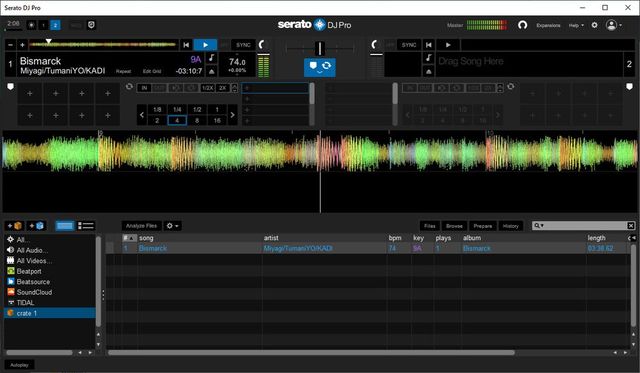Viewport: 640px width, 373px height.
Task: Eject the track from deck 1
Action: pyautogui.click(x=211, y=71)
